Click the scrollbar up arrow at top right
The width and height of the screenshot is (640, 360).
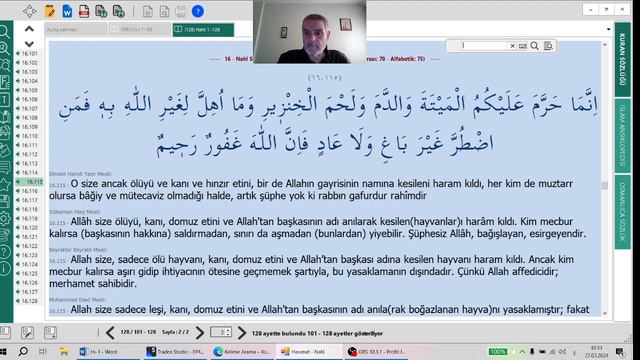(605, 44)
